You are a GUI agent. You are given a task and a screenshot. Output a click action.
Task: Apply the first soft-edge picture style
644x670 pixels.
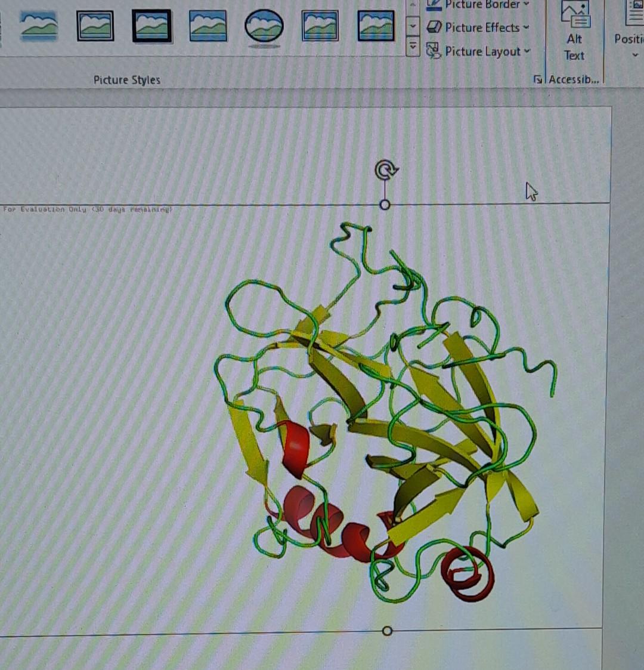pos(38,26)
